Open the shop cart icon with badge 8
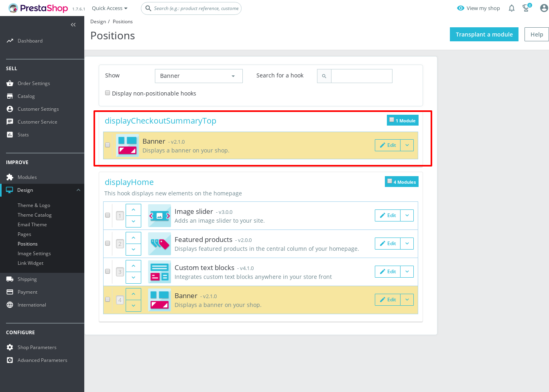Image resolution: width=549 pixels, height=392 pixels. point(525,8)
